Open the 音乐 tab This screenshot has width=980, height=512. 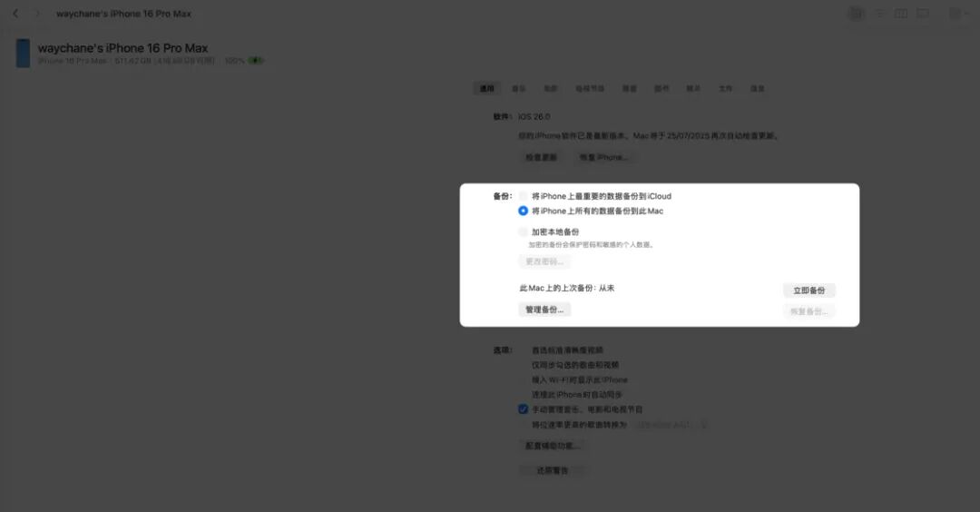point(519,89)
